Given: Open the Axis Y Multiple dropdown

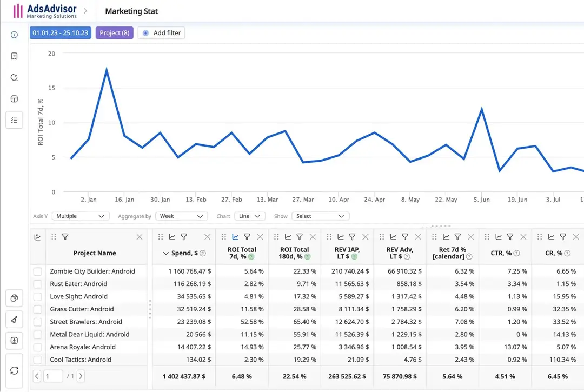Looking at the screenshot, I should click(x=81, y=216).
